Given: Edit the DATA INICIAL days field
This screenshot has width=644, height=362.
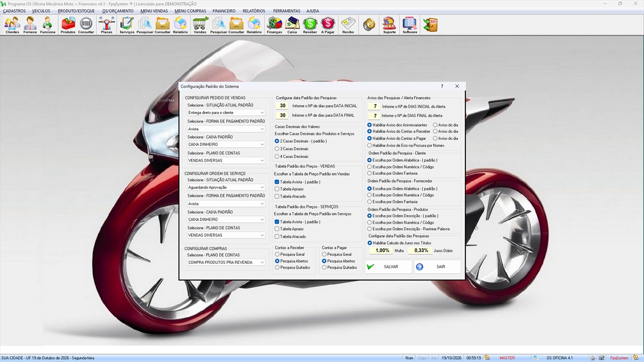Looking at the screenshot, I should [x=283, y=106].
